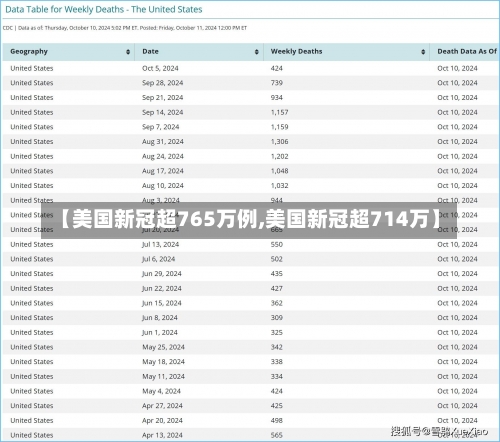Click the CDC data-as-of note line
Screen dimensions: 500x442
pyautogui.click(x=125, y=28)
